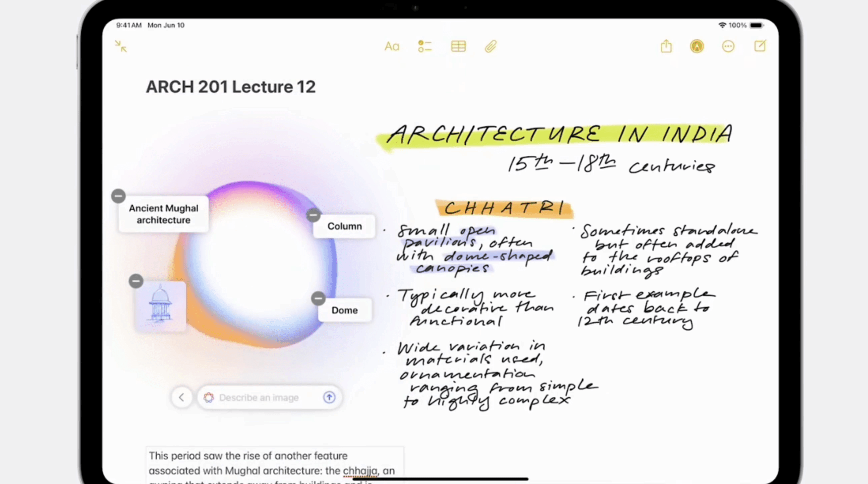The width and height of the screenshot is (868, 484).
Task: Select the Apple Pencil markup tool
Action: click(697, 46)
